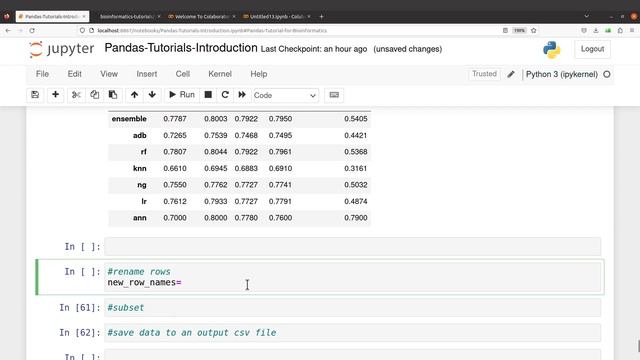The height and width of the screenshot is (360, 640).
Task: Click the rf row label
Action: point(144,152)
